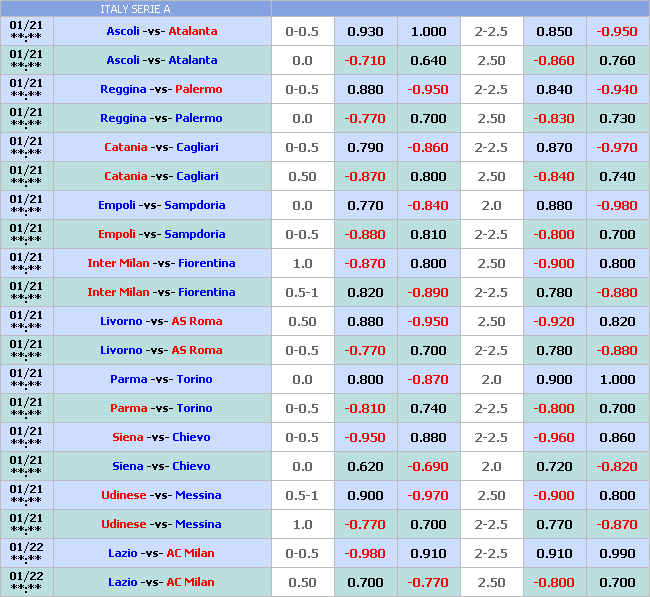Choose -0.890 odds for Inter Milan-Fiorentina
Screen dimensions: 650x597
coord(428,292)
